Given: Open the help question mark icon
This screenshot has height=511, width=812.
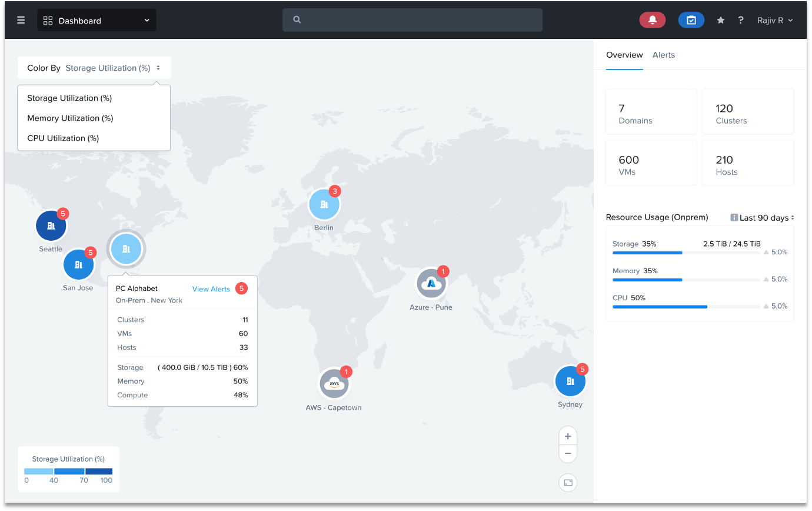Looking at the screenshot, I should pyautogui.click(x=740, y=20).
